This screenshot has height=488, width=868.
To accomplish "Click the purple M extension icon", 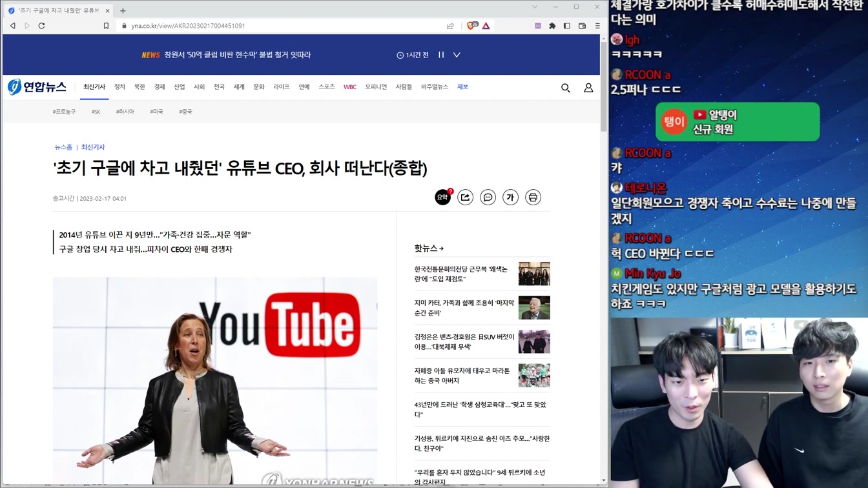I will click(x=537, y=26).
